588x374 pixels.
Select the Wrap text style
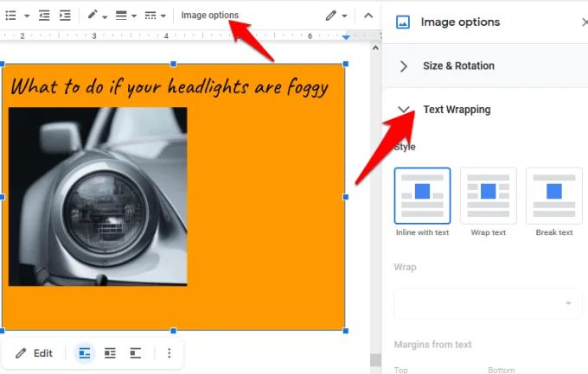489,195
